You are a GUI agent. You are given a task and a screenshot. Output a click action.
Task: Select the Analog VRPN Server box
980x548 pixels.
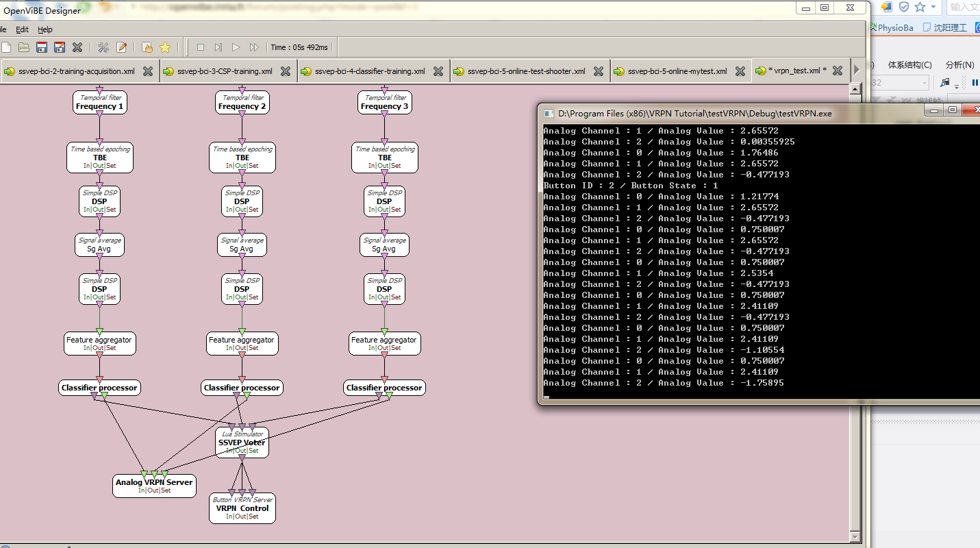[154, 486]
